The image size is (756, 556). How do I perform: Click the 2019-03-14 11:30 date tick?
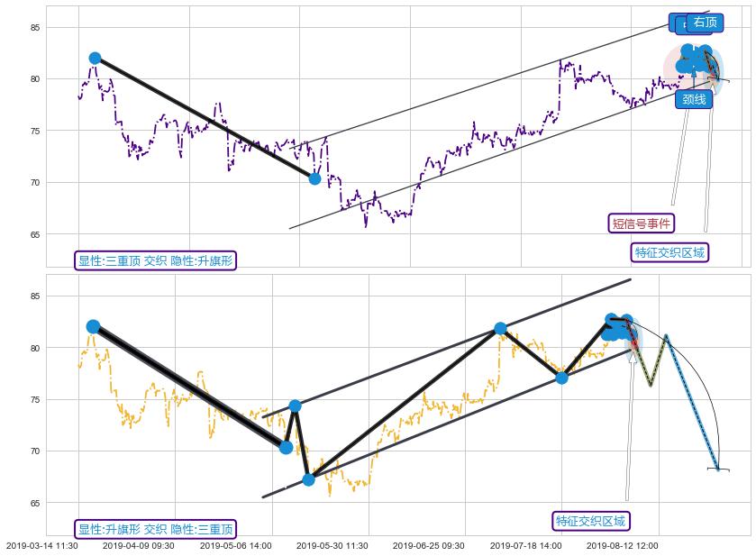click(x=41, y=545)
